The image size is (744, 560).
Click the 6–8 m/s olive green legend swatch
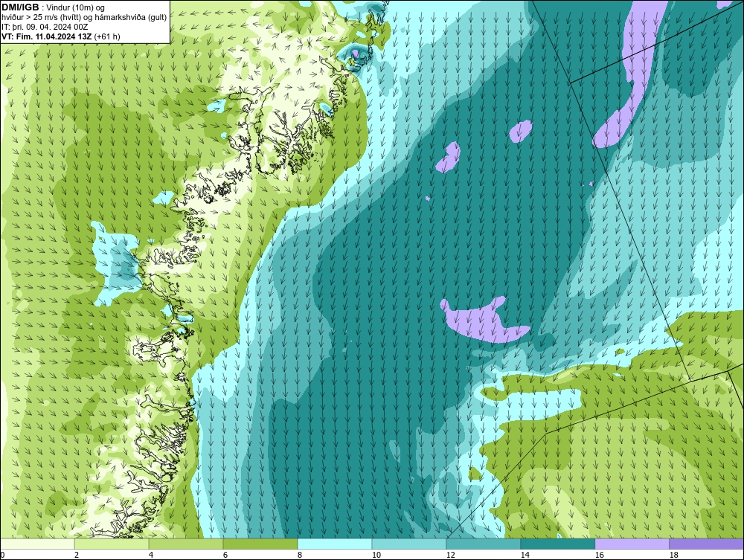point(260,544)
